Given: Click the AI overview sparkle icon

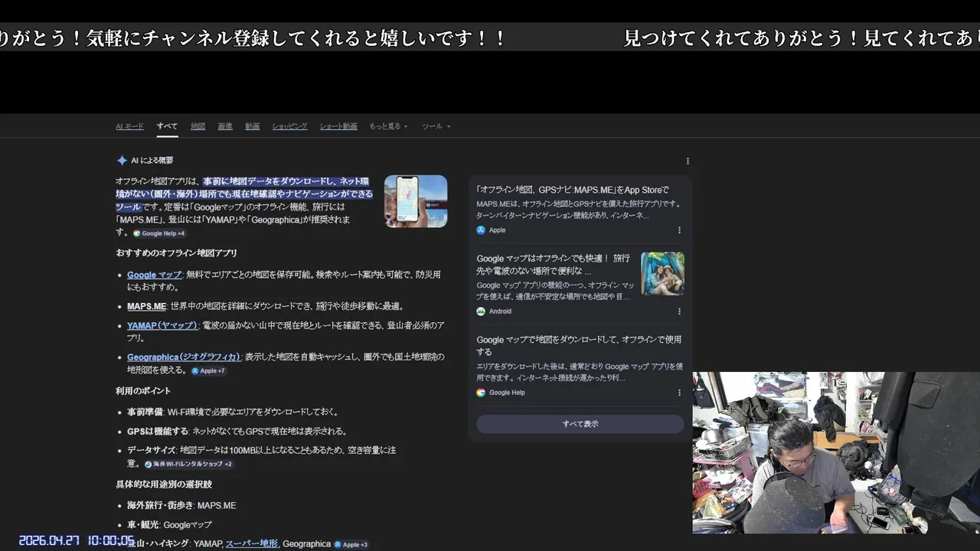Looking at the screenshot, I should click(x=122, y=161).
